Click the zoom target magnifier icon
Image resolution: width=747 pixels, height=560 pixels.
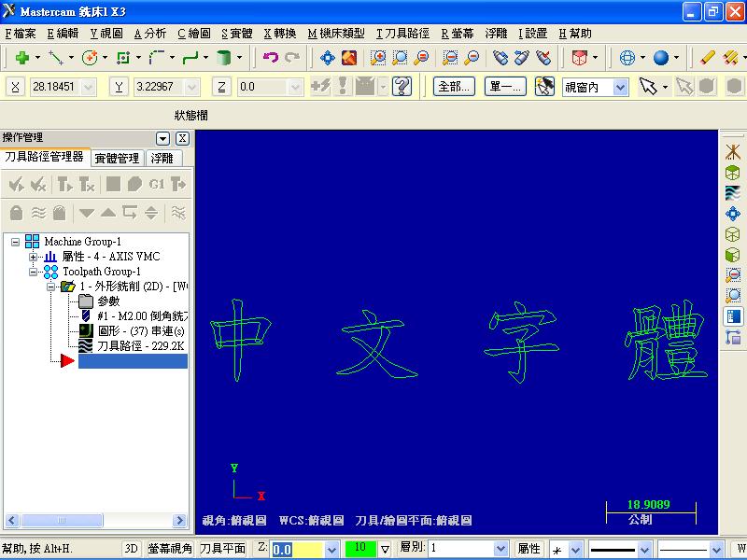[x=400, y=58]
